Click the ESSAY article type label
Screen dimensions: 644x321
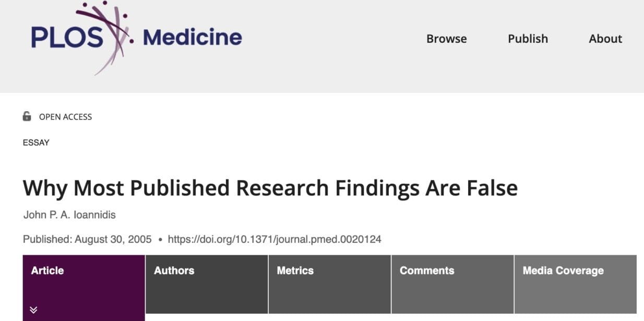tap(36, 142)
